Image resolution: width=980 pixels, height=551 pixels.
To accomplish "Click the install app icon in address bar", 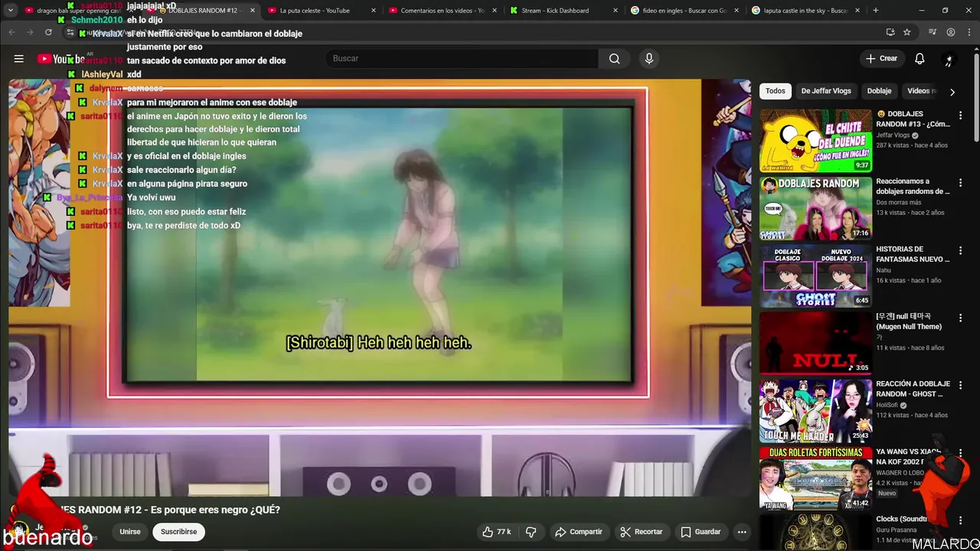I will [x=890, y=32].
